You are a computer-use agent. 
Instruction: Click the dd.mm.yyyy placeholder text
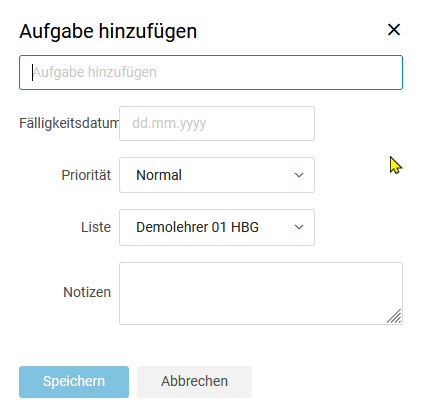[169, 124]
